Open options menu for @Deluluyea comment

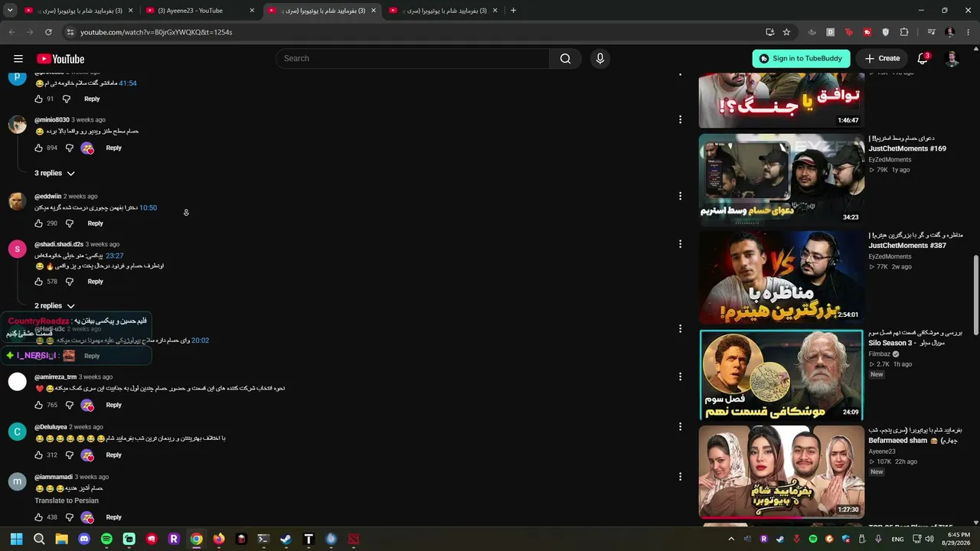click(x=680, y=426)
